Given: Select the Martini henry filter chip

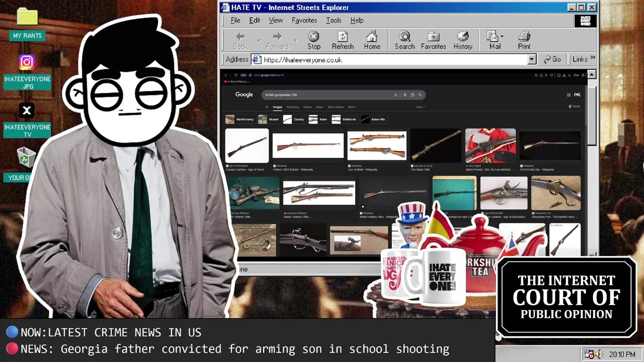Looking at the screenshot, I should coord(239,119).
